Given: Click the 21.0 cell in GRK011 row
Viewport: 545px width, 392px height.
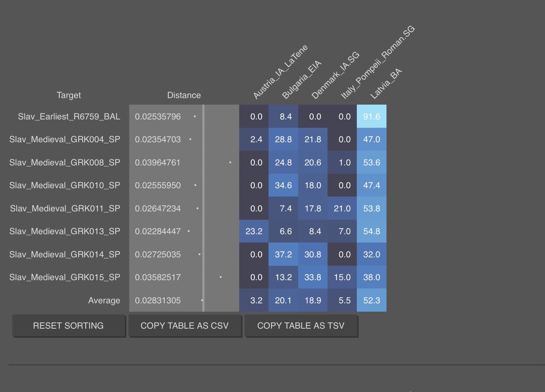Looking at the screenshot, I should tap(342, 208).
